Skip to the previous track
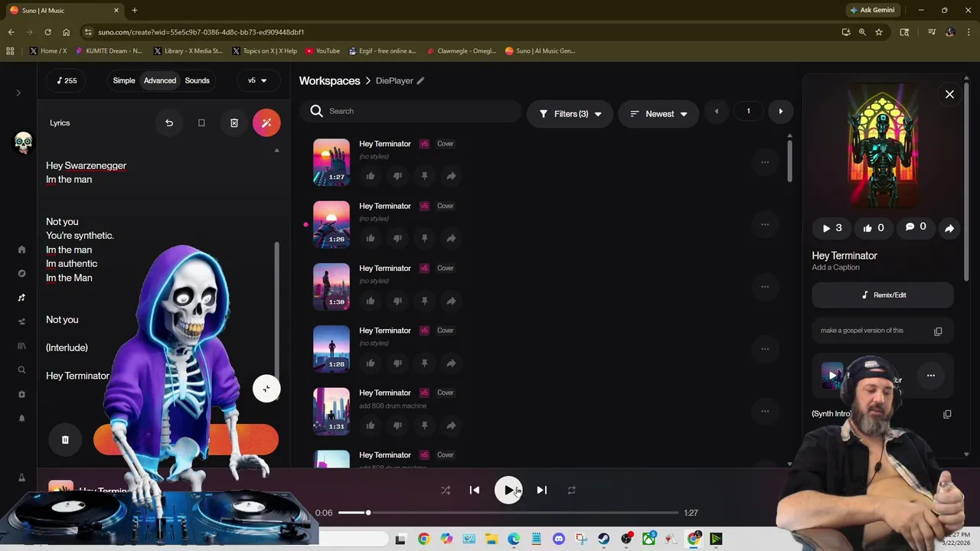 pos(475,491)
